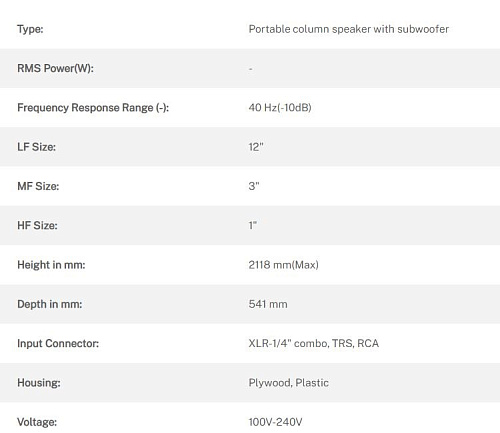This screenshot has width=500, height=433.
Task: Click the 'Depth in mm:' label
Action: [50, 304]
